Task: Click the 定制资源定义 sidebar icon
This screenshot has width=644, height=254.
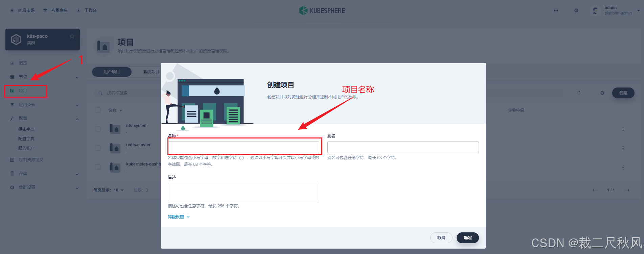Action: (12, 160)
